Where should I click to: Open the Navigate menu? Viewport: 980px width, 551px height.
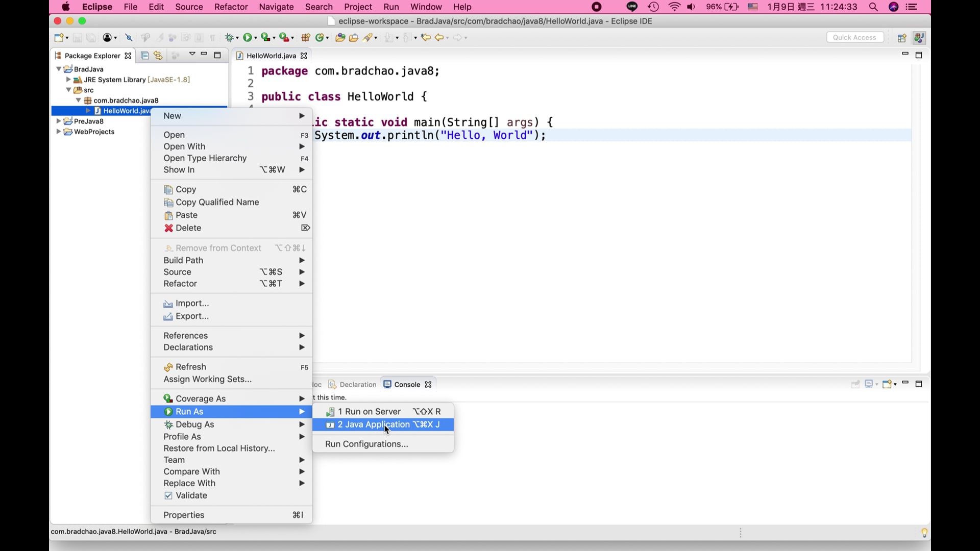click(276, 7)
